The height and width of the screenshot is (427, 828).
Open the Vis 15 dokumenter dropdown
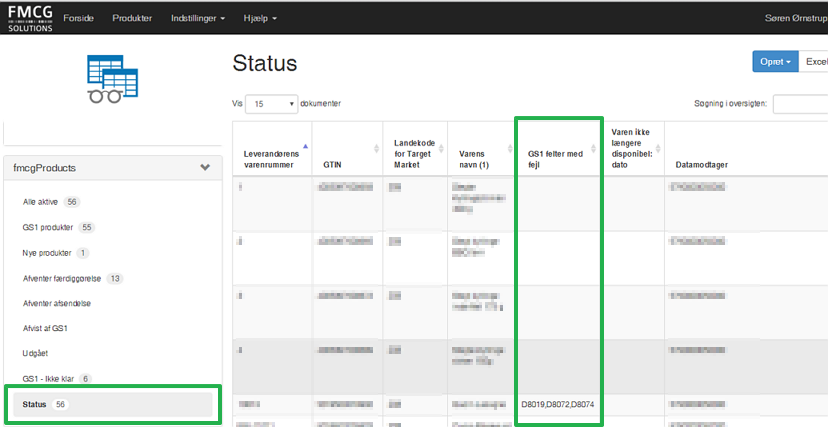(x=273, y=103)
